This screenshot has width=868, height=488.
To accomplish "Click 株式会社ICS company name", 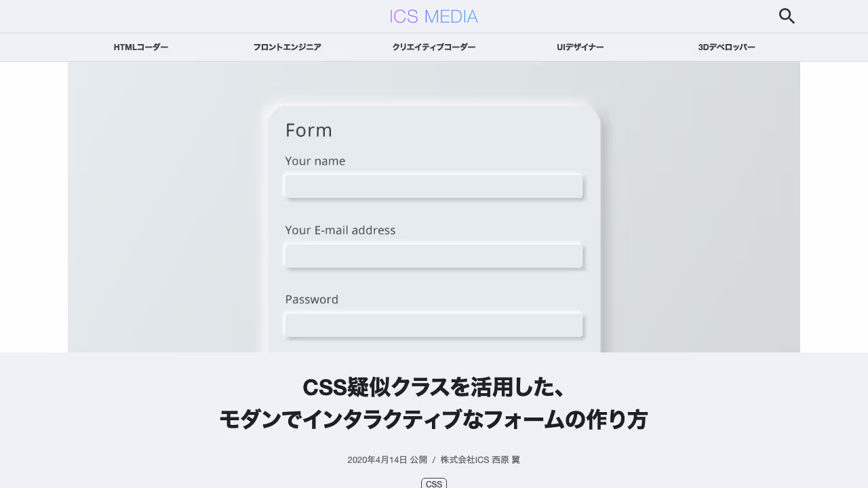I will coord(467,460).
